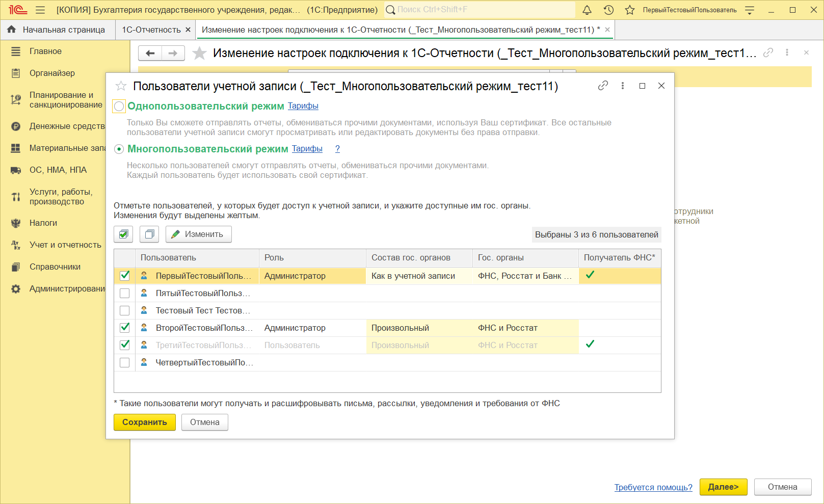Click Денежные средства sidebar icon

16,126
